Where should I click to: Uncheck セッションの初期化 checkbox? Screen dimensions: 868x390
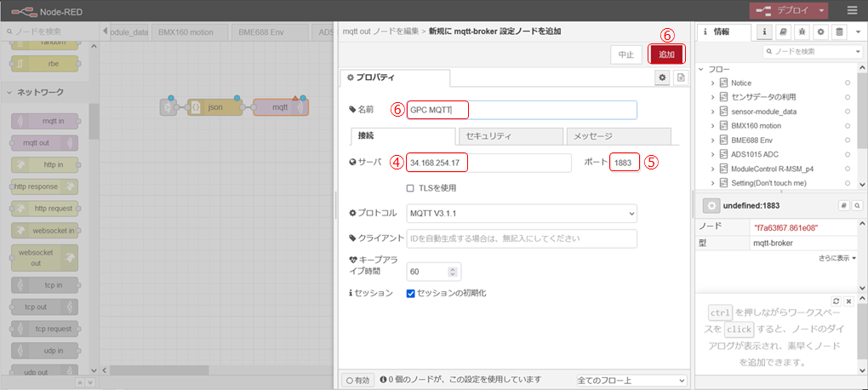[x=411, y=293]
